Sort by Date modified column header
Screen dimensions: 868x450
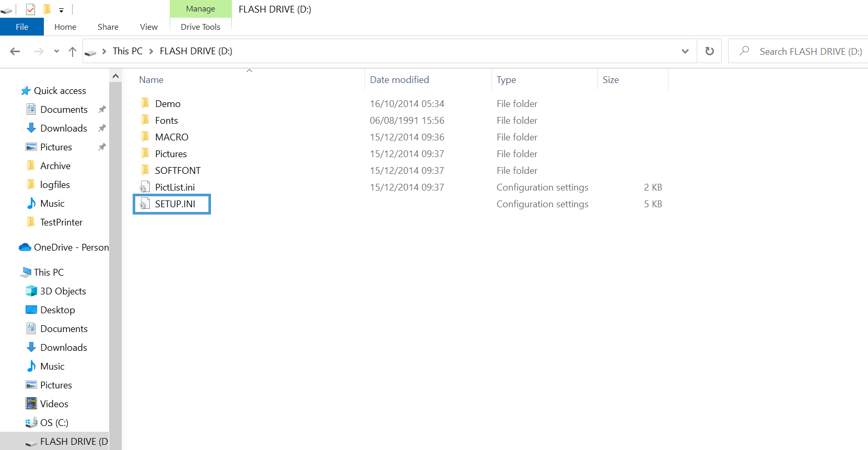(x=400, y=80)
